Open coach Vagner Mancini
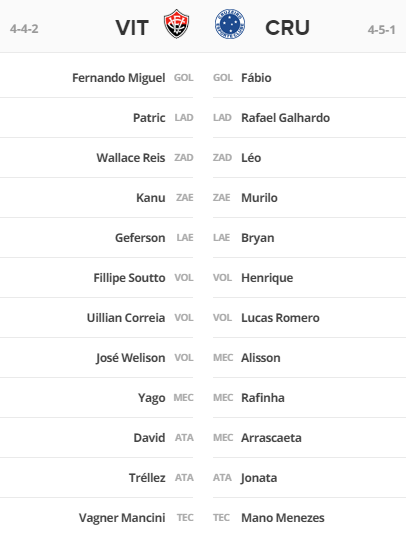The height and width of the screenshot is (536, 406). click(x=122, y=518)
